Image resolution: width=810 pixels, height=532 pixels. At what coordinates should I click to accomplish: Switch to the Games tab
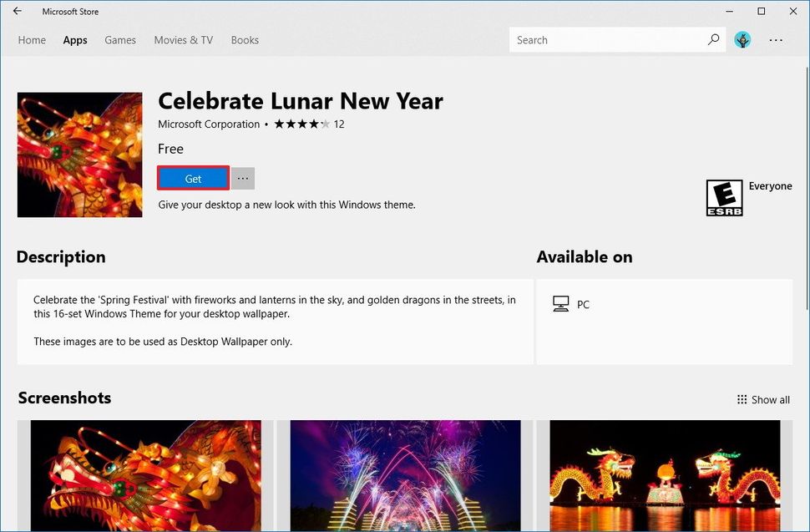coord(119,39)
